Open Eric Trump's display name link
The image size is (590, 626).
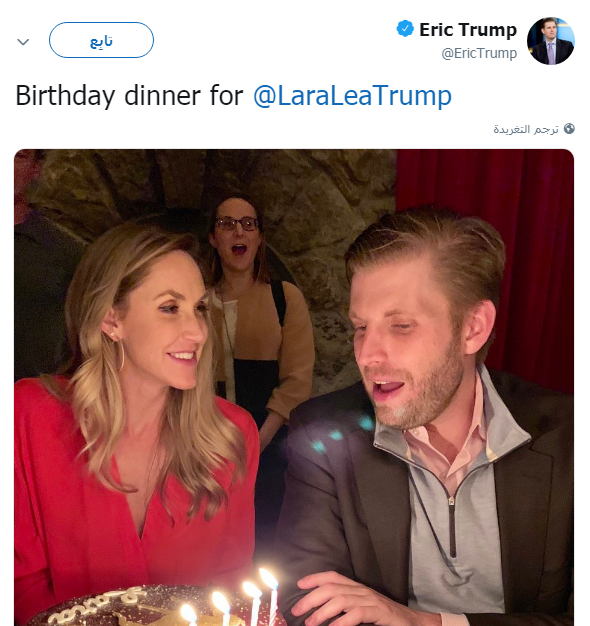[468, 30]
